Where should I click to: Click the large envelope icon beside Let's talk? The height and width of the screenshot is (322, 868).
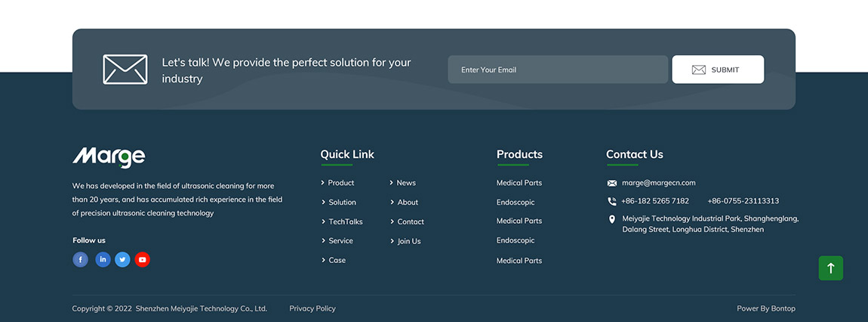pyautogui.click(x=125, y=70)
